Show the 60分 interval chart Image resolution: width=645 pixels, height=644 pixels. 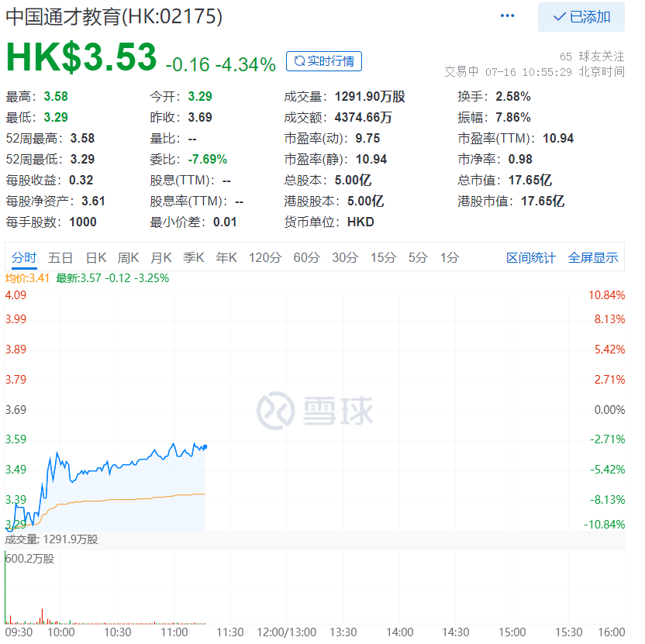[306, 258]
